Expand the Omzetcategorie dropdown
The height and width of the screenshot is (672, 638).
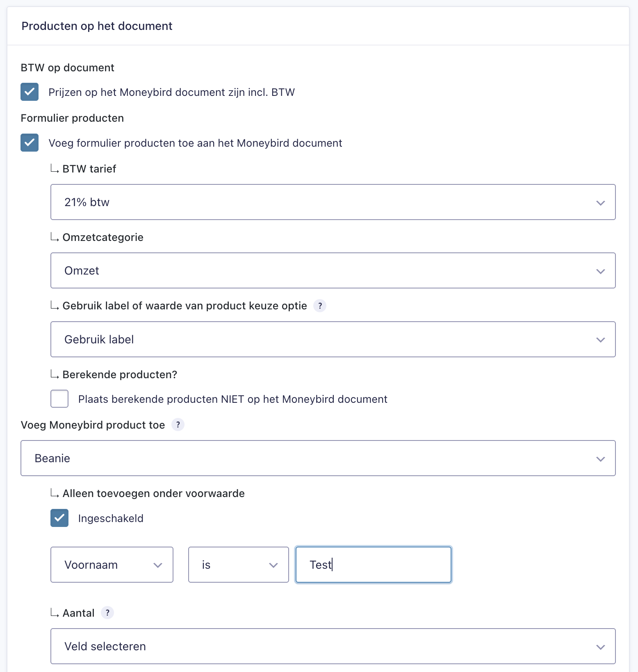pyautogui.click(x=333, y=270)
